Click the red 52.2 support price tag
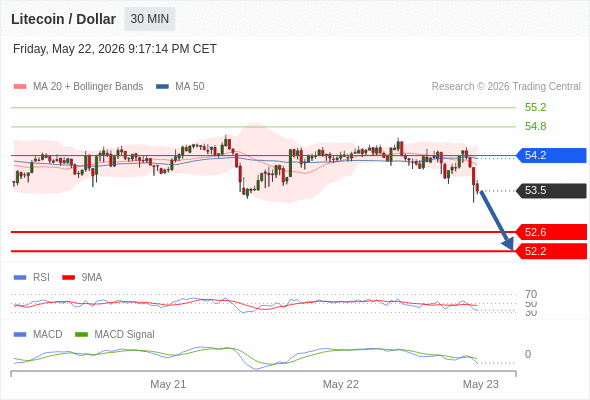 (x=551, y=251)
